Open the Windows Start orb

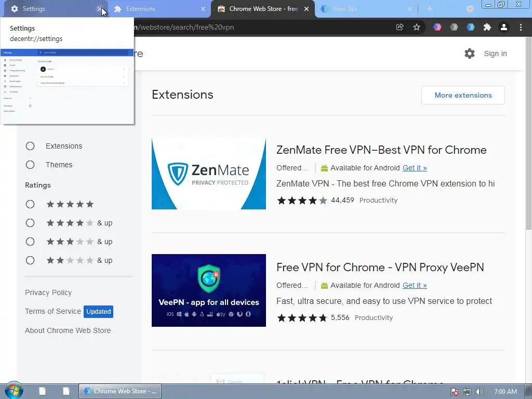coord(14,391)
